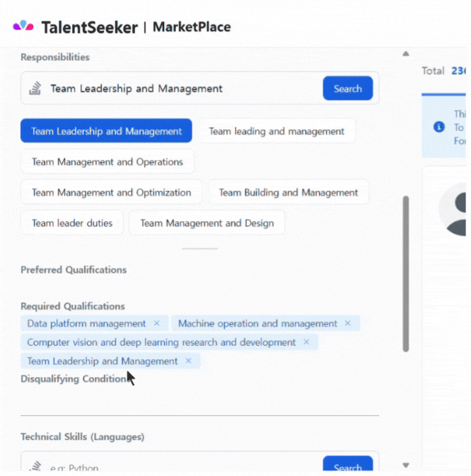Click the vertical scrollbar thumb
This screenshot has height=476, width=471.
(x=405, y=274)
